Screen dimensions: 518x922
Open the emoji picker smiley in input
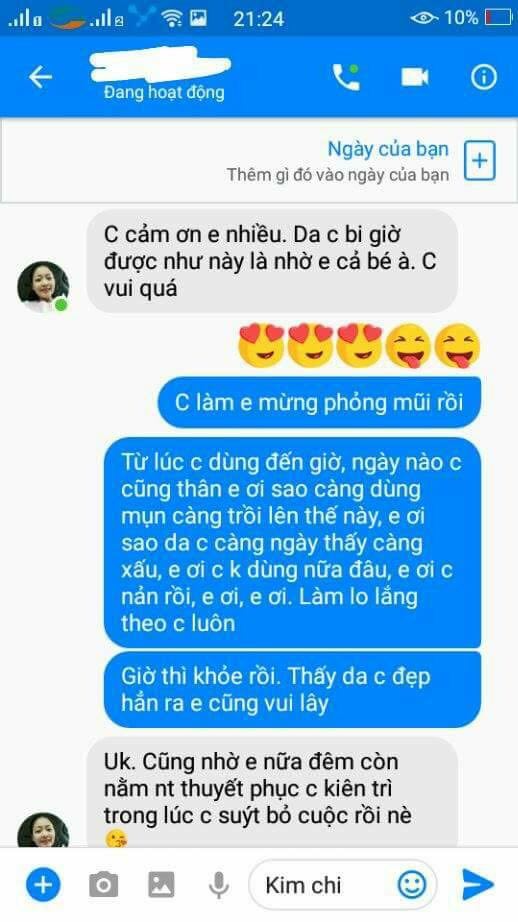(412, 884)
